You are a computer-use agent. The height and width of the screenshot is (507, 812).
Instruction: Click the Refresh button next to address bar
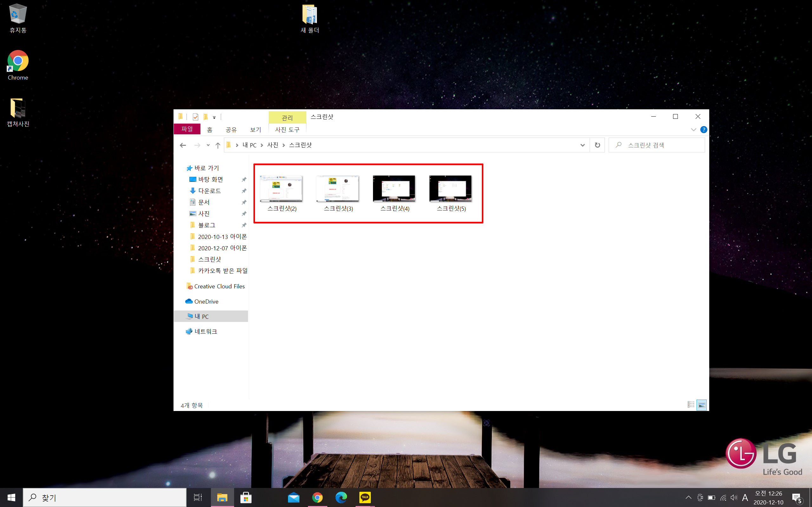597,145
